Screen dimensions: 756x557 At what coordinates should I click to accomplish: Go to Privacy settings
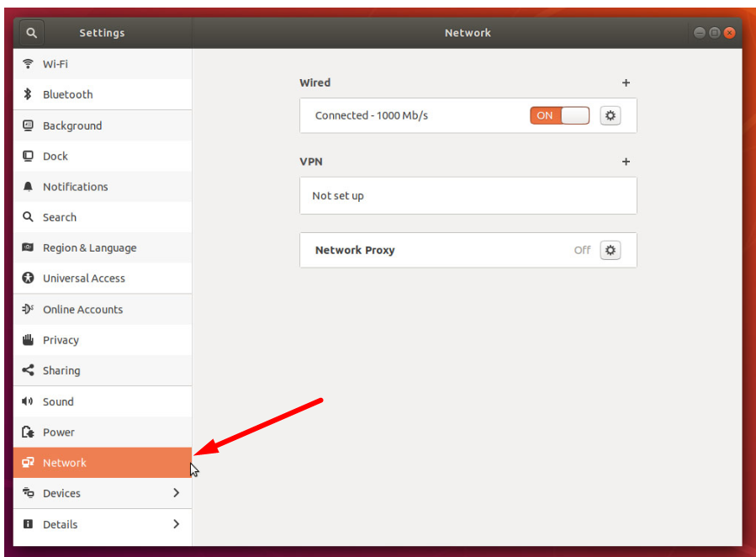103,340
